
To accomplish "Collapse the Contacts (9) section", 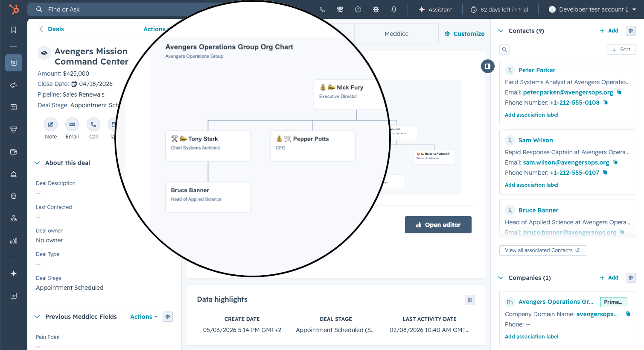I will [501, 31].
